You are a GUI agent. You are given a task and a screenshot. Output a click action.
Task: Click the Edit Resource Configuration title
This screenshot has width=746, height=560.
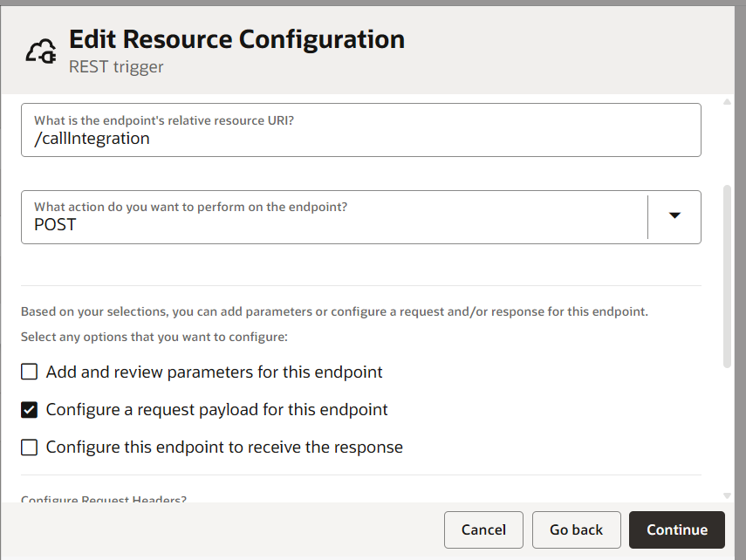[236, 39]
